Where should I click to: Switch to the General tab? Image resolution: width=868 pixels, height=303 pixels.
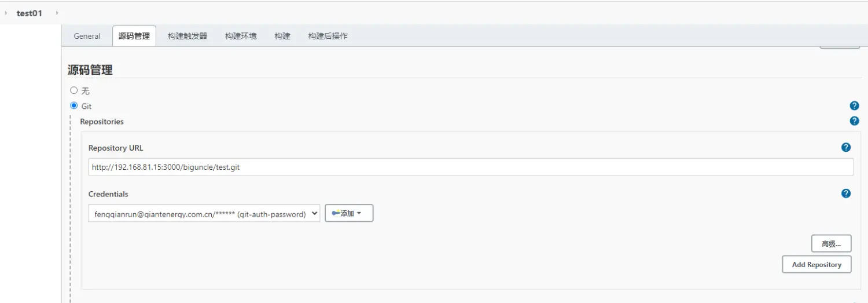click(87, 36)
